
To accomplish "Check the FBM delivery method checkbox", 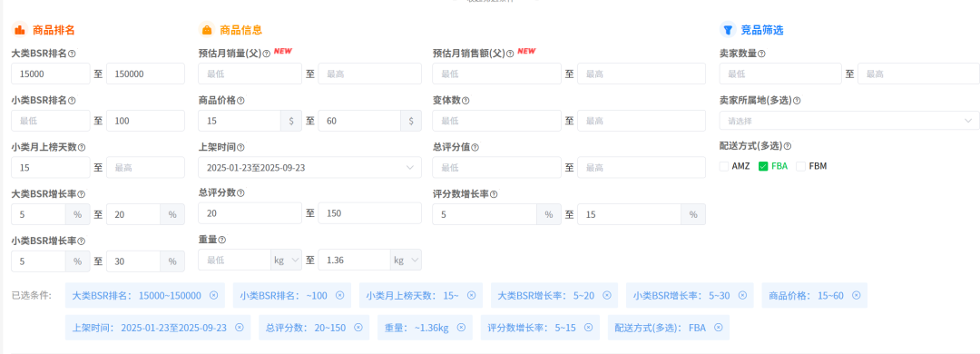I will click(x=800, y=166).
